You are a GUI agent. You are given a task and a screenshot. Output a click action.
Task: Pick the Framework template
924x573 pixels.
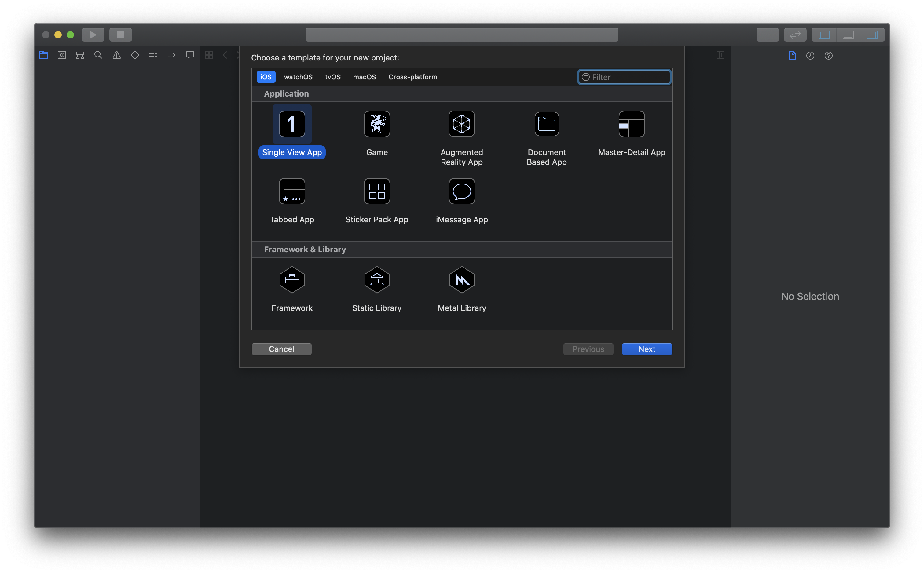292,280
